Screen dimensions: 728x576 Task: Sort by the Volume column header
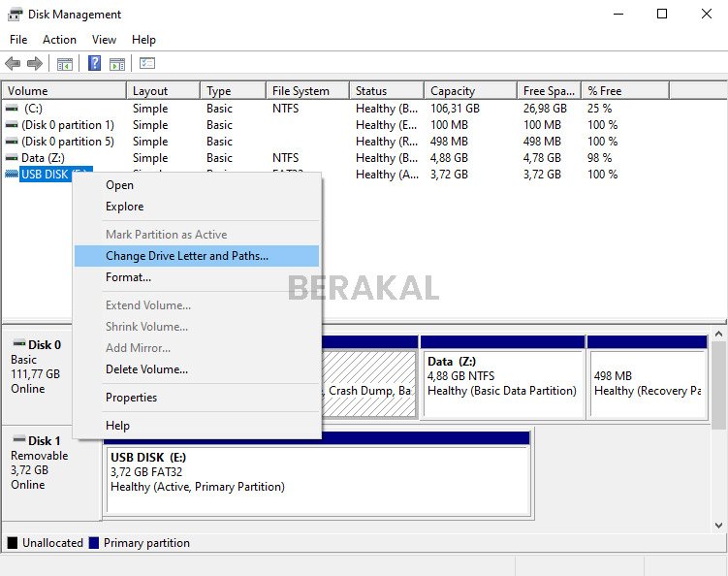(64, 90)
